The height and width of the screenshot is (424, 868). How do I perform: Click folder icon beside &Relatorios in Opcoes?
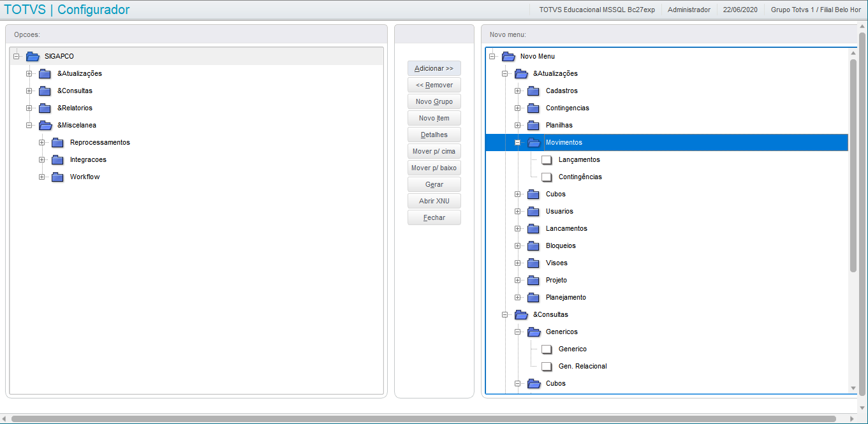click(45, 108)
